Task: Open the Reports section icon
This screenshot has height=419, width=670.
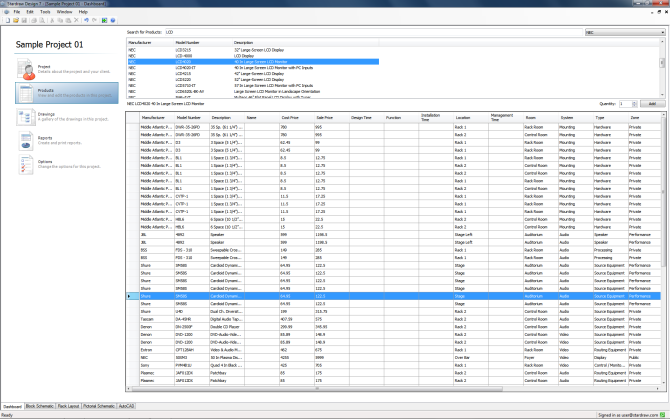Action: tap(25, 141)
